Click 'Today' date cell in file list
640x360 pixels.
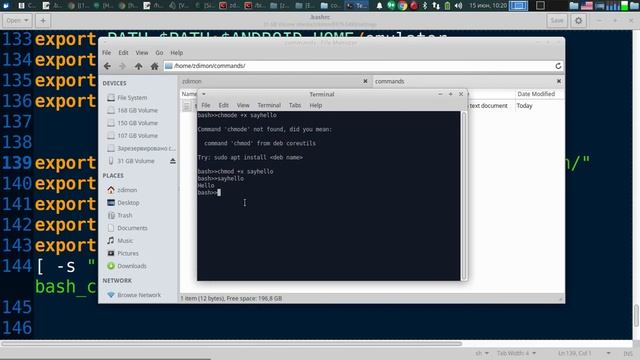[x=524, y=106]
